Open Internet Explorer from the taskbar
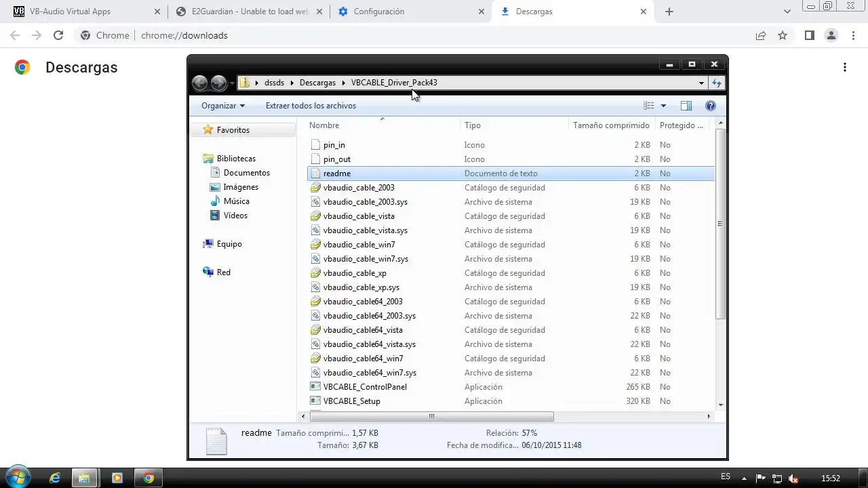 click(55, 478)
